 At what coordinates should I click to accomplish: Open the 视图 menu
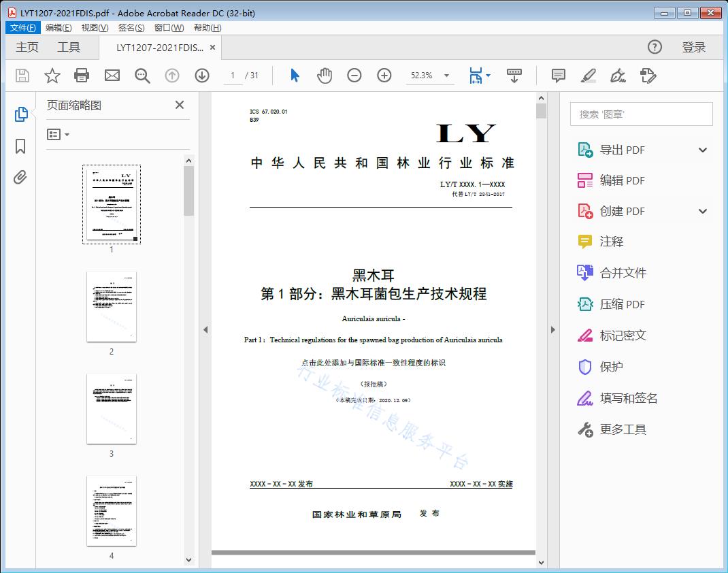pyautogui.click(x=93, y=27)
